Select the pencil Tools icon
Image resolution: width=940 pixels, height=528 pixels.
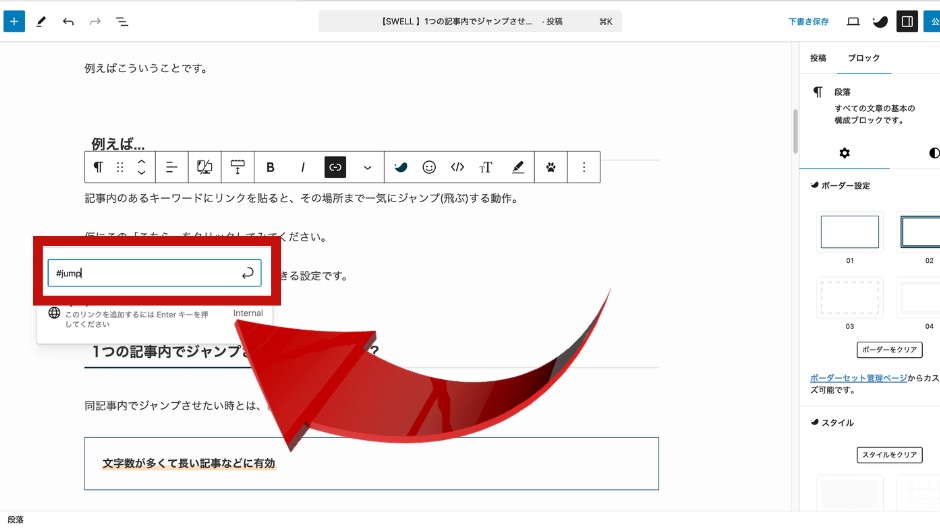pyautogui.click(x=41, y=22)
